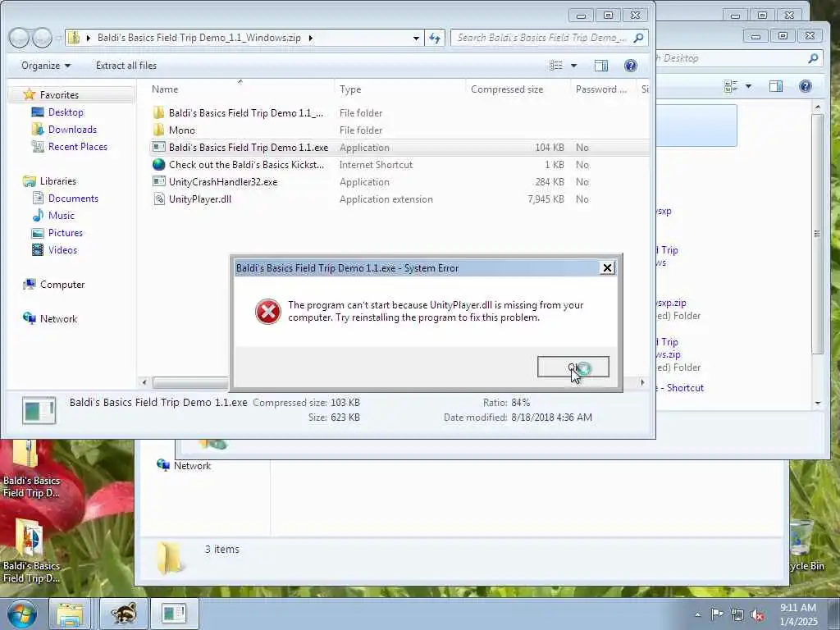
Task: Select Favorites in navigation pane
Action: (59, 95)
